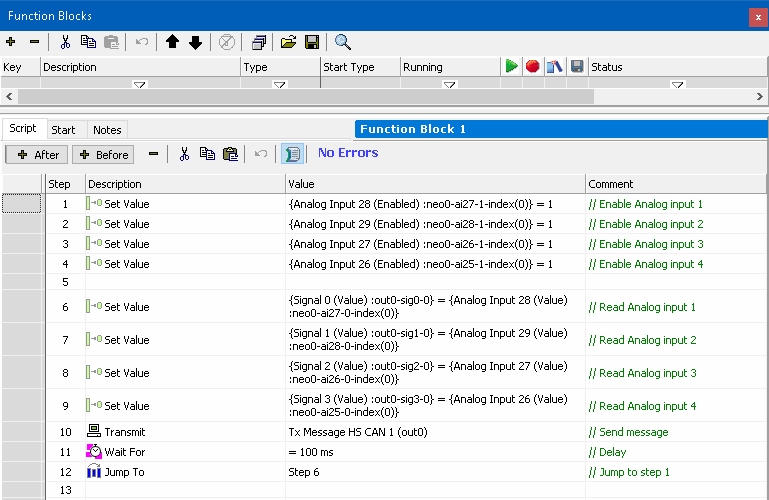This screenshot has width=769, height=500.
Task: Click the move down arrow icon
Action: 196,42
